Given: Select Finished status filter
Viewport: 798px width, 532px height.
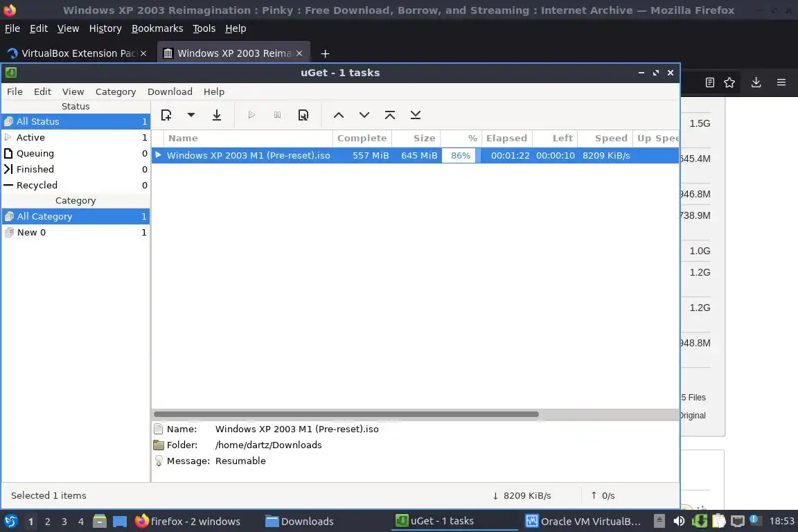Looking at the screenshot, I should (76, 169).
